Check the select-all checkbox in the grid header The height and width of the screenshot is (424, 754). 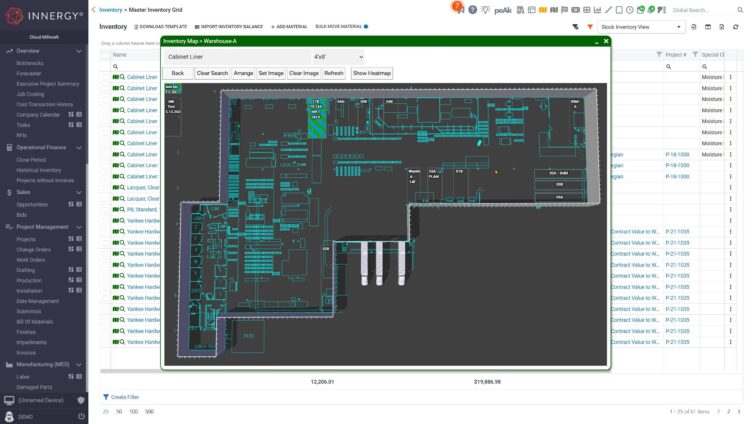105,54
